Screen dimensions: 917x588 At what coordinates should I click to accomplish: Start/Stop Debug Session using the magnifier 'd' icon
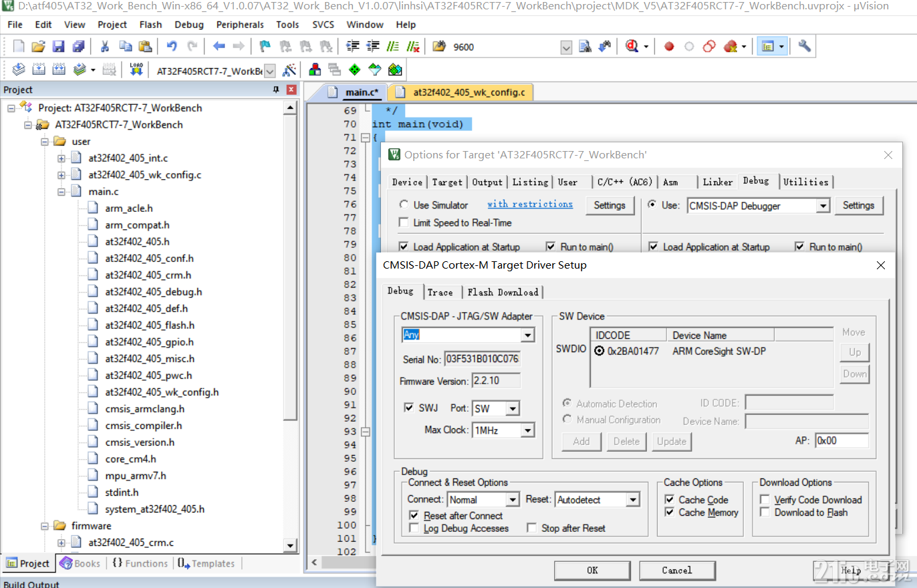(x=632, y=46)
